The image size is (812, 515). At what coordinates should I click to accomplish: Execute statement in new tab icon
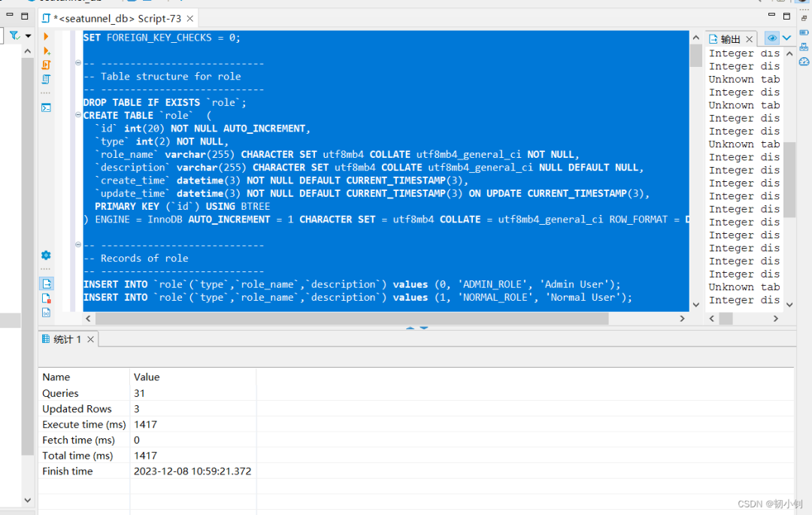coord(47,50)
